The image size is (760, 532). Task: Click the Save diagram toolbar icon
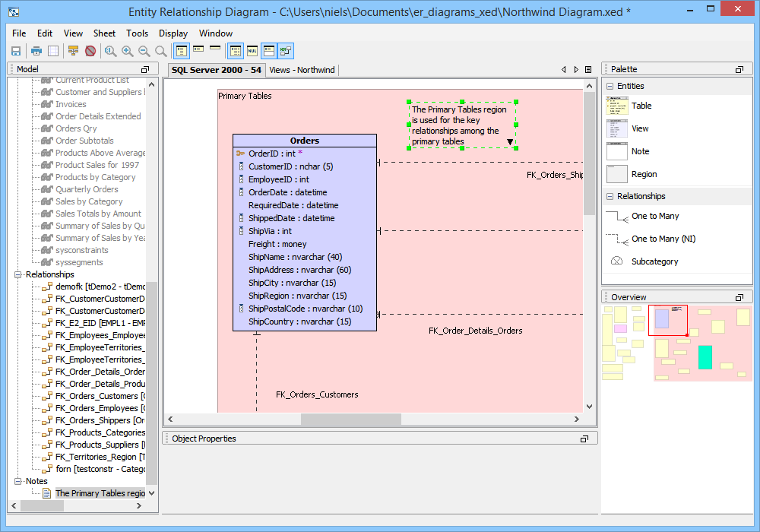(16, 51)
